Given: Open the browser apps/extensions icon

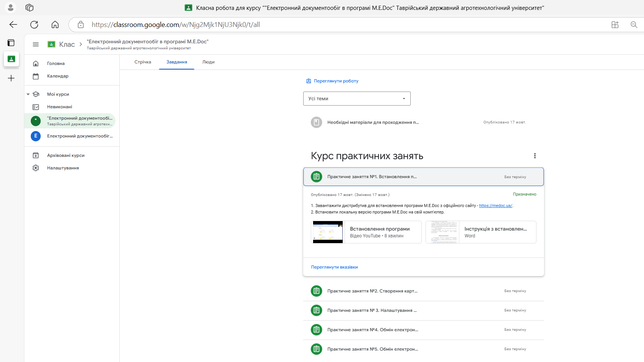Looking at the screenshot, I should coord(615,25).
